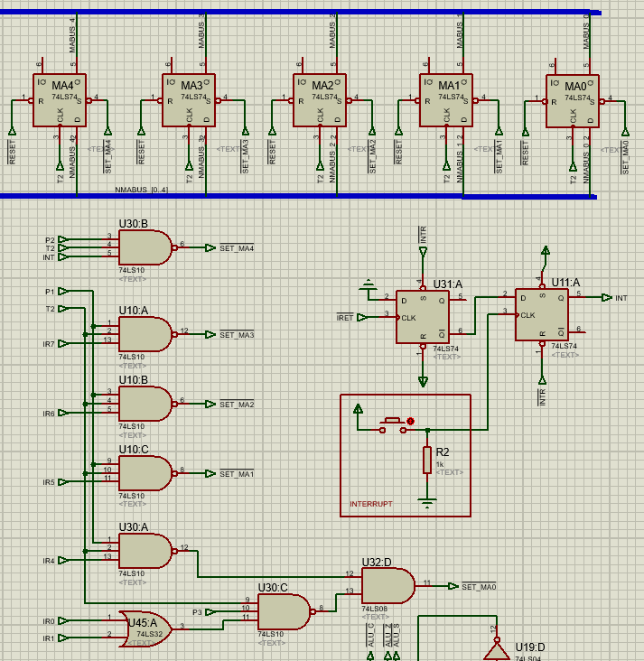Select the MA0 flip-flop component
This screenshot has height=661, width=644.
(x=573, y=101)
